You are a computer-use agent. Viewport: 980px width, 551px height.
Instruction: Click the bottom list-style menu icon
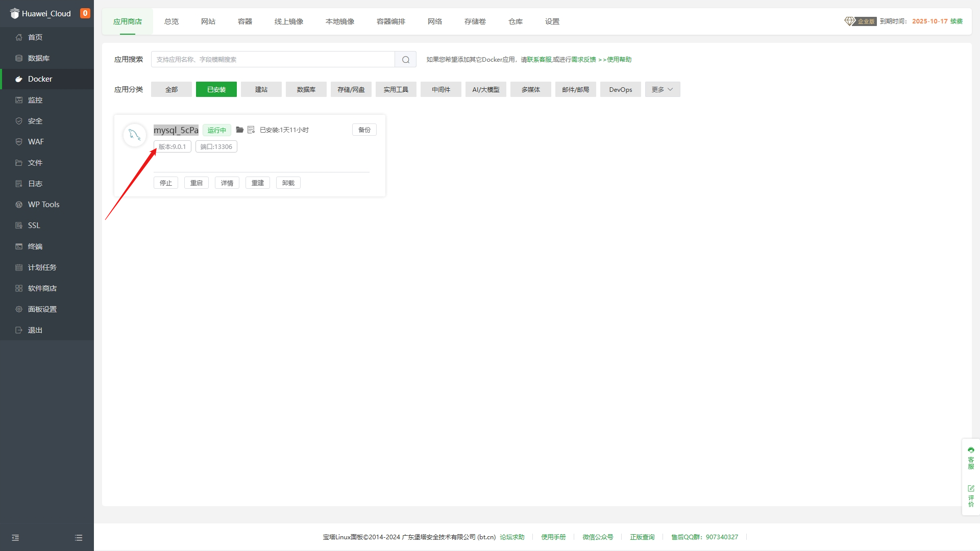(x=79, y=538)
